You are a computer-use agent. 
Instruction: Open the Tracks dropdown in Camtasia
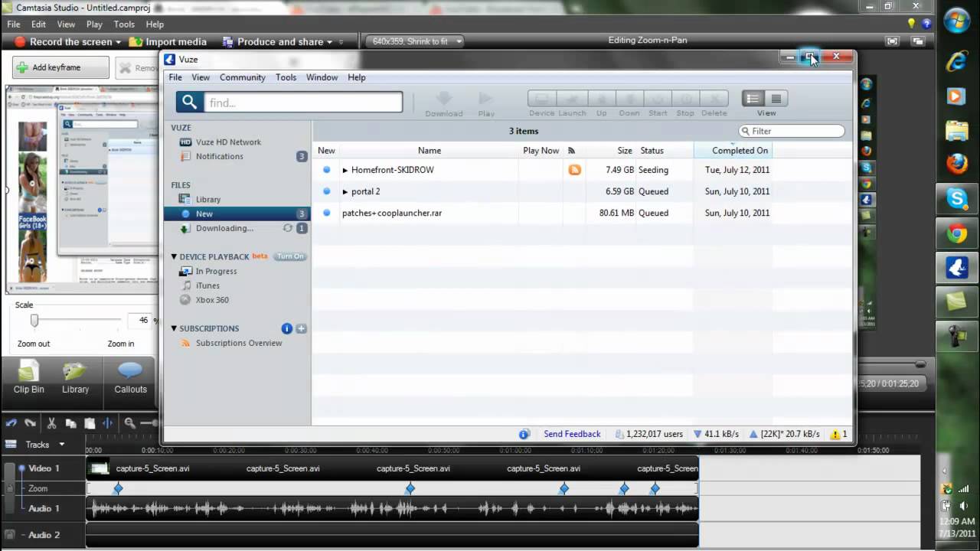[x=62, y=444]
